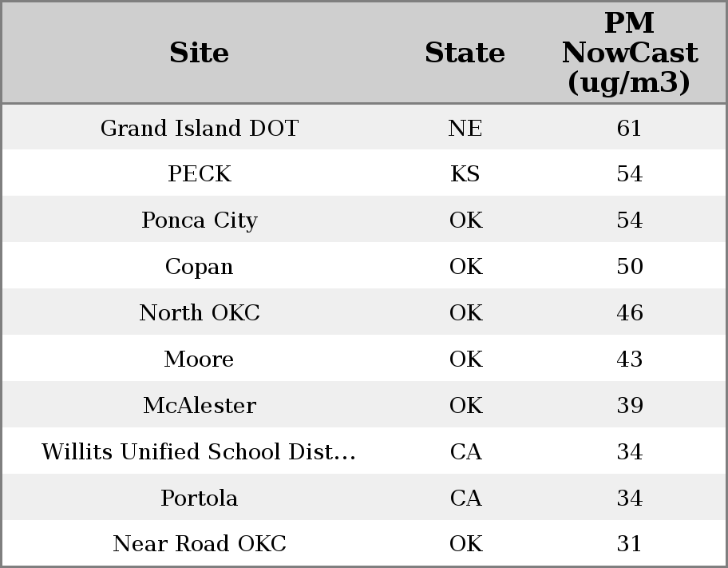Click the NE state cell
The width and height of the screenshot is (728, 568).
point(465,128)
